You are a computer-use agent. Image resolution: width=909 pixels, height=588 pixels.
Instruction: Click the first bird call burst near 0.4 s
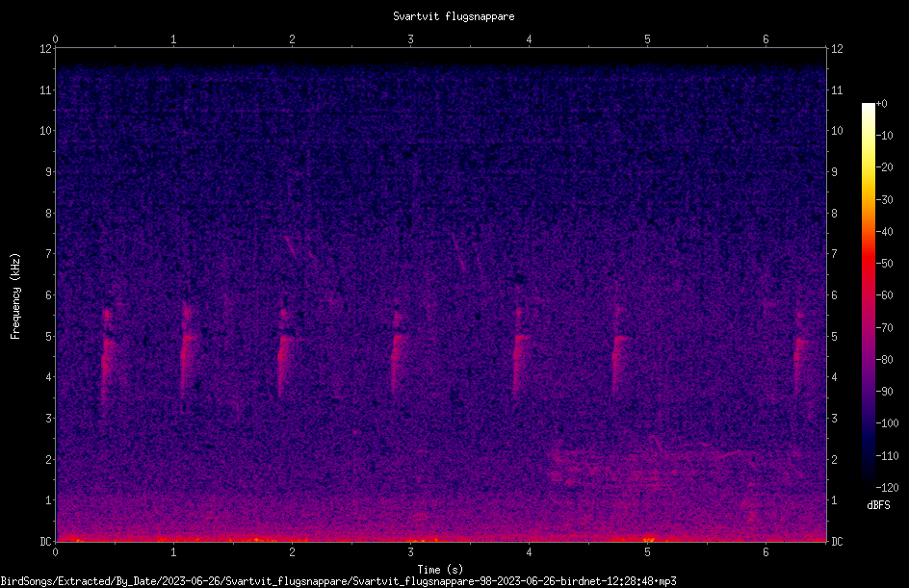coord(107,356)
